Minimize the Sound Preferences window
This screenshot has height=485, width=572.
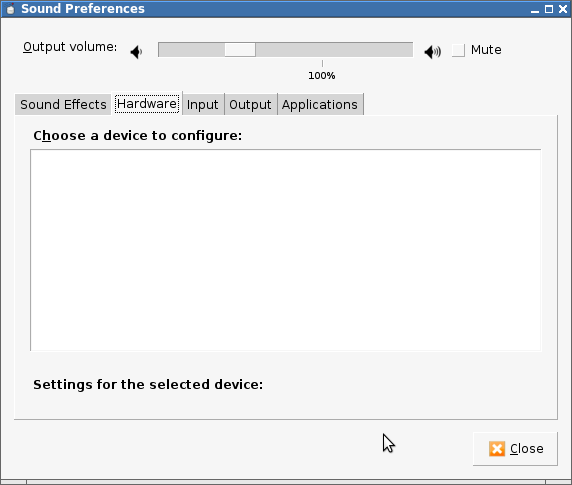pyautogui.click(x=535, y=9)
